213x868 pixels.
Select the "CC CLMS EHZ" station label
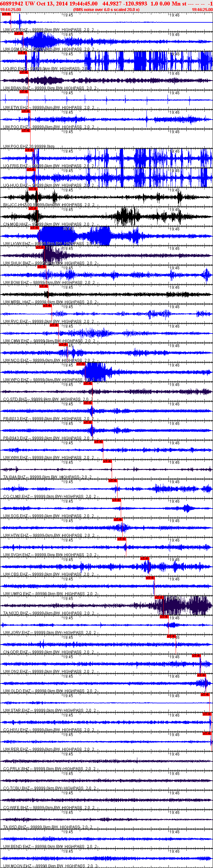tap(17, 497)
